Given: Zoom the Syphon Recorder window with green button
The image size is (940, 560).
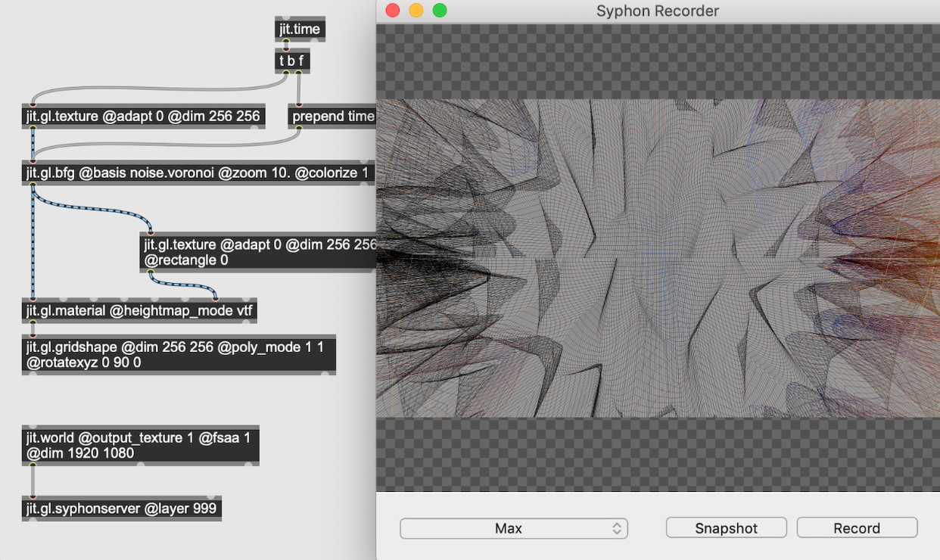Looking at the screenshot, I should pos(440,11).
